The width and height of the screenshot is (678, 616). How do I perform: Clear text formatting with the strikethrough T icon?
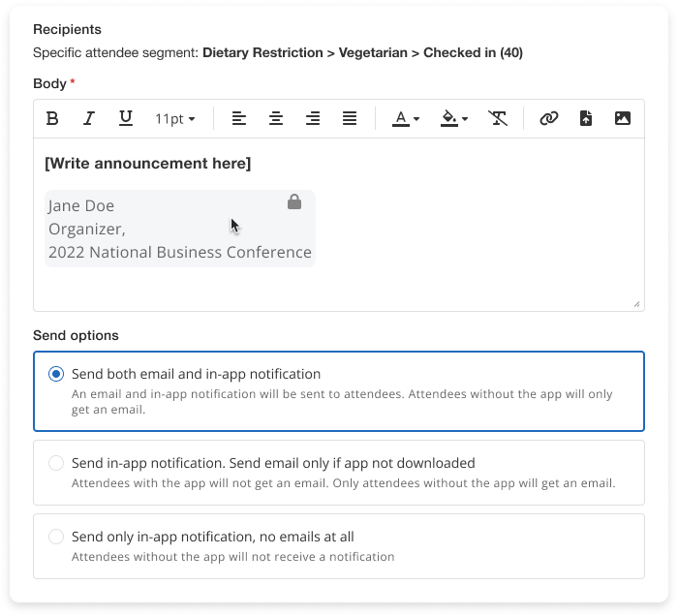tap(498, 118)
